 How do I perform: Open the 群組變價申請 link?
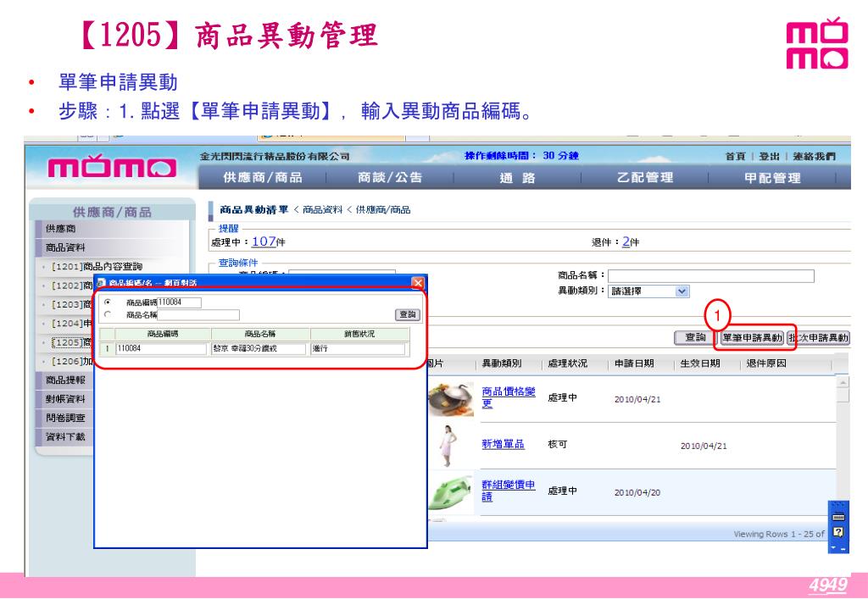click(509, 491)
